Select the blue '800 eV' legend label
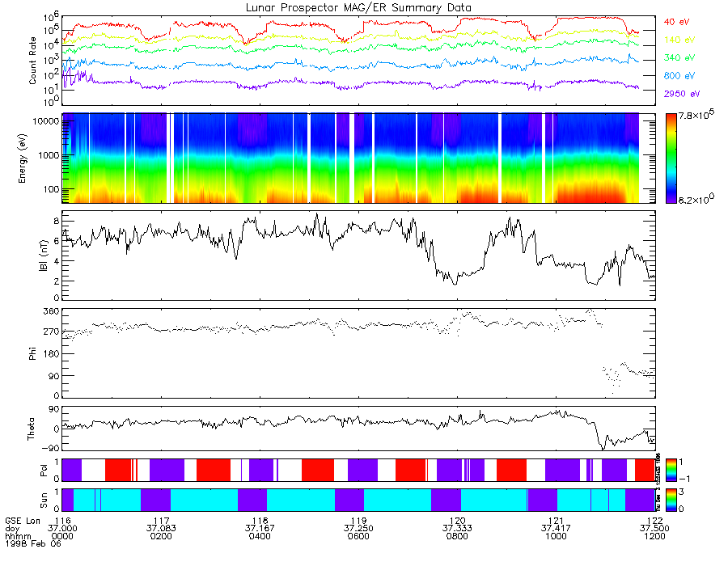Screen dimensions: 728x566 point(679,76)
